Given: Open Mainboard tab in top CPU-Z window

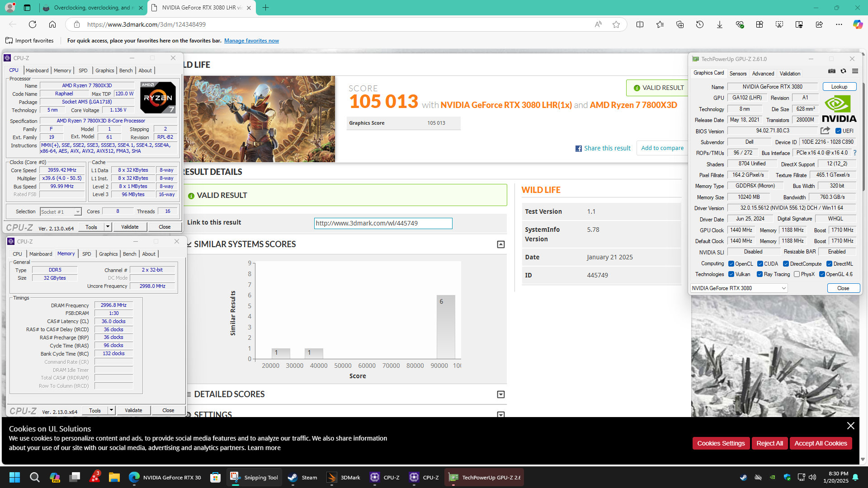Looking at the screenshot, I should point(37,70).
